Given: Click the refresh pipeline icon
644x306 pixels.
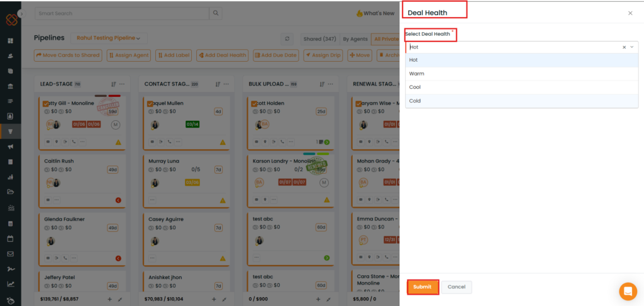Looking at the screenshot, I should [x=288, y=38].
